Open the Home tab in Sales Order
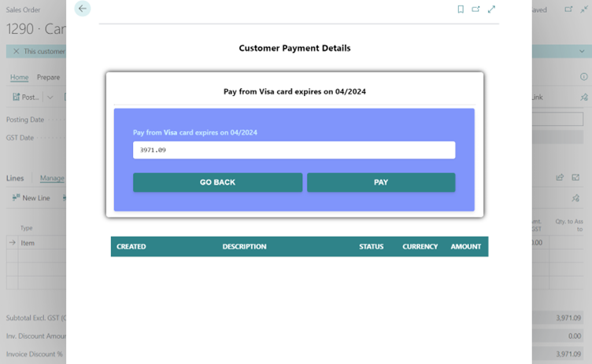This screenshot has height=364, width=592. tap(19, 77)
